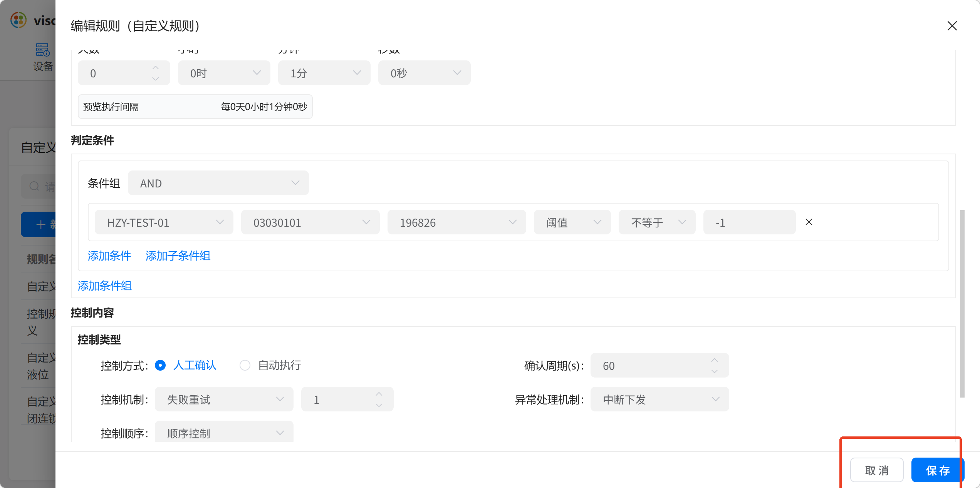The width and height of the screenshot is (980, 488).
Task: Click the app logo in the background window
Action: (x=18, y=20)
